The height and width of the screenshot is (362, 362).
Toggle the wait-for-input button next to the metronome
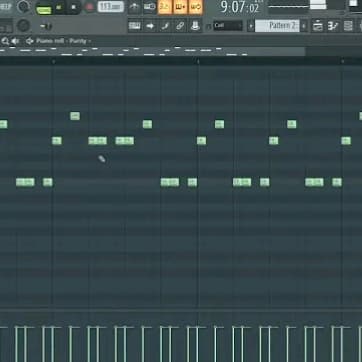150,7
